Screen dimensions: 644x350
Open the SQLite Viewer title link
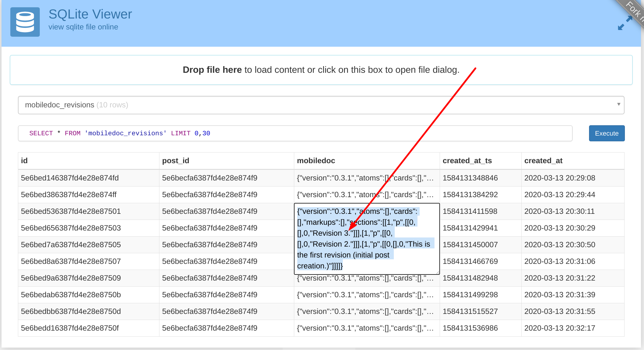90,14
